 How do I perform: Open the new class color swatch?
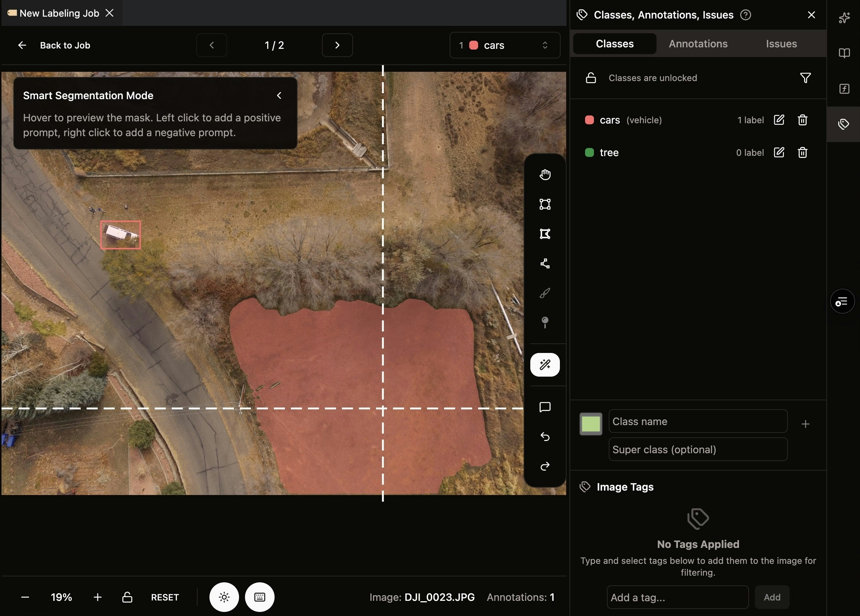click(x=590, y=424)
